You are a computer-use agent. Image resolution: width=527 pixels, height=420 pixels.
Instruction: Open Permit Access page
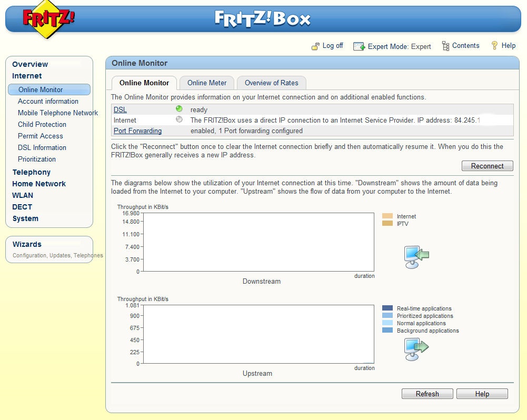[x=41, y=136]
